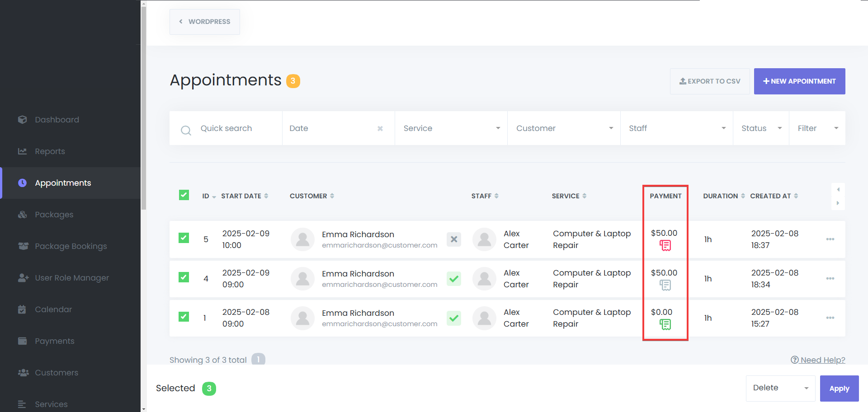The image size is (868, 412).
Task: Uncheck the checkbox for appointment ID 1
Action: point(184,316)
